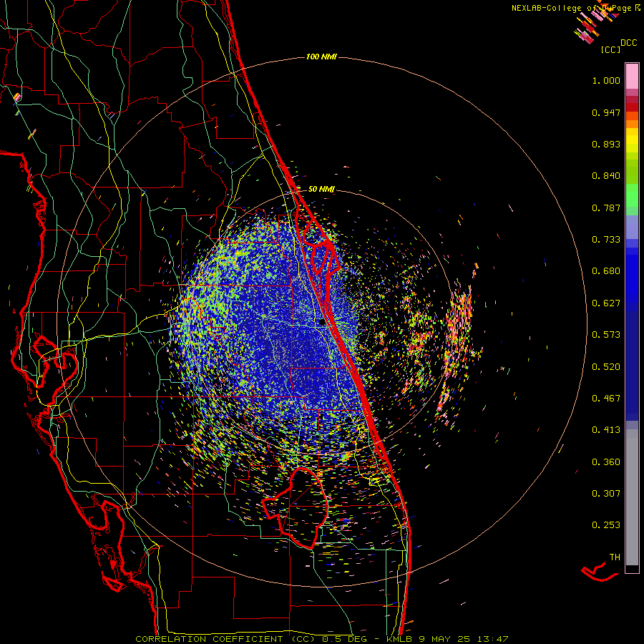Select the 0.840 scale value
Viewport: 644px width, 644px height.
pos(606,176)
